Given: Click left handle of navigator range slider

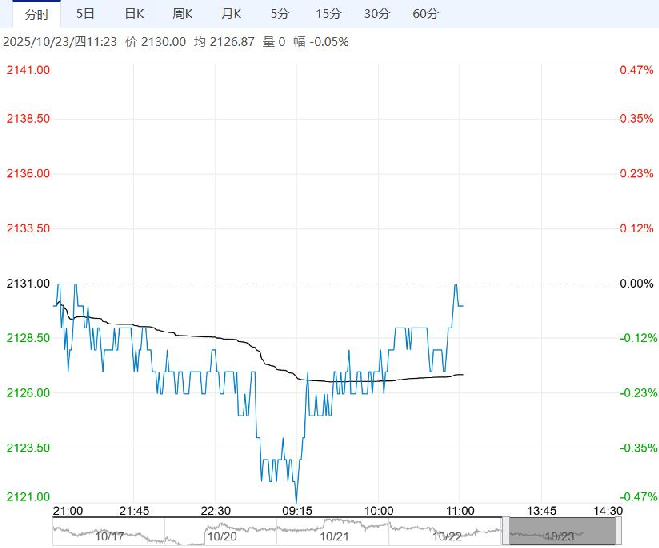Looking at the screenshot, I should pyautogui.click(x=506, y=529).
